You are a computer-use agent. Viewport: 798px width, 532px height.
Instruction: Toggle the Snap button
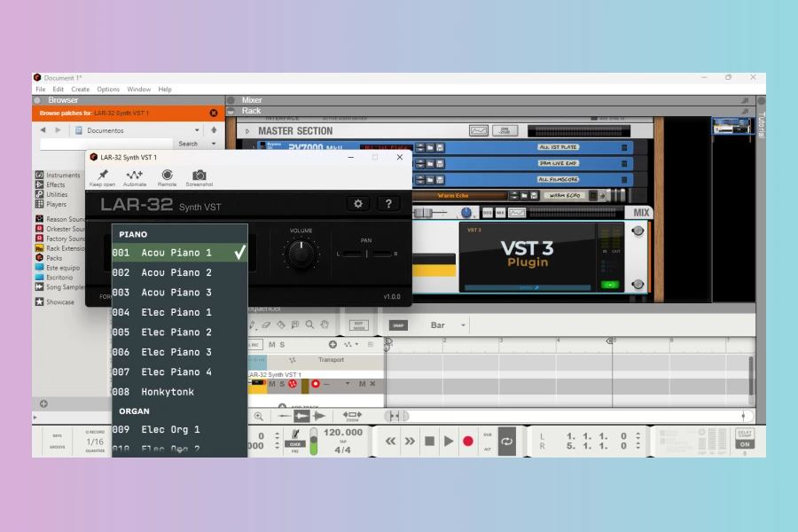point(398,325)
